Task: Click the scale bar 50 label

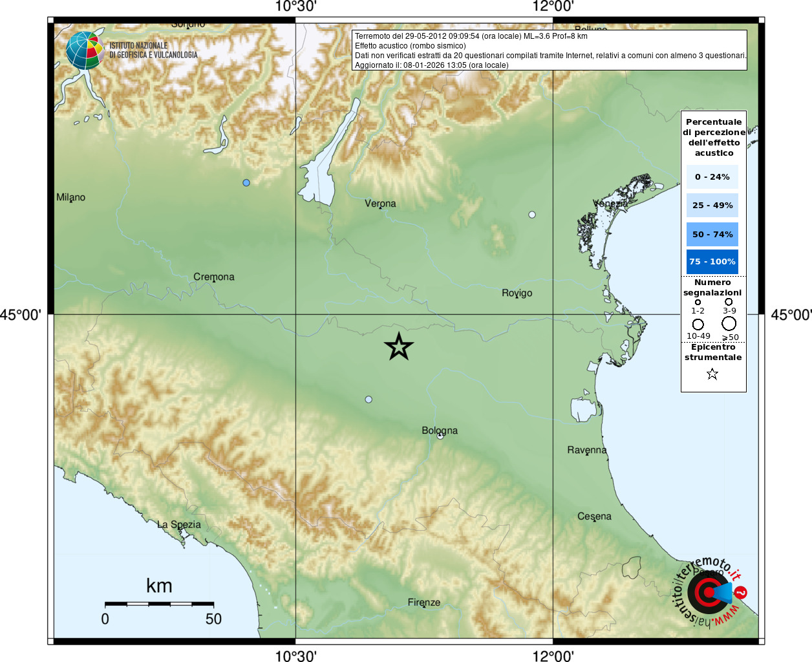Action: 213,619
